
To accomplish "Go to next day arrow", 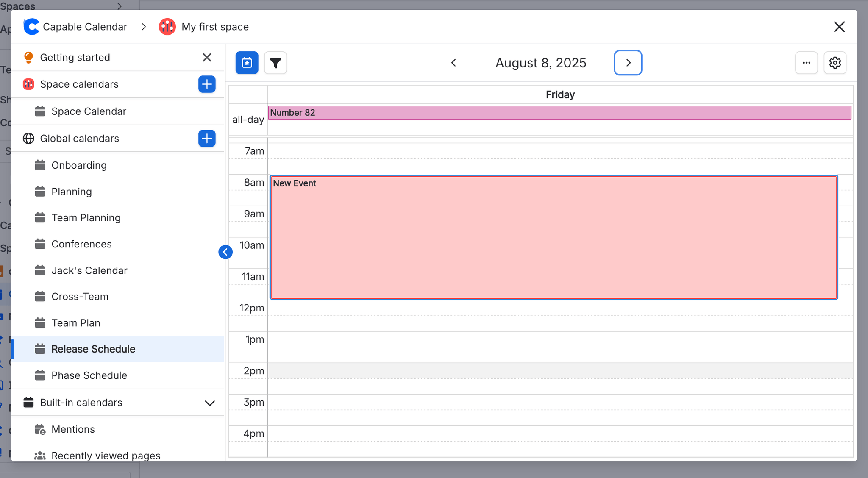I will coord(628,63).
